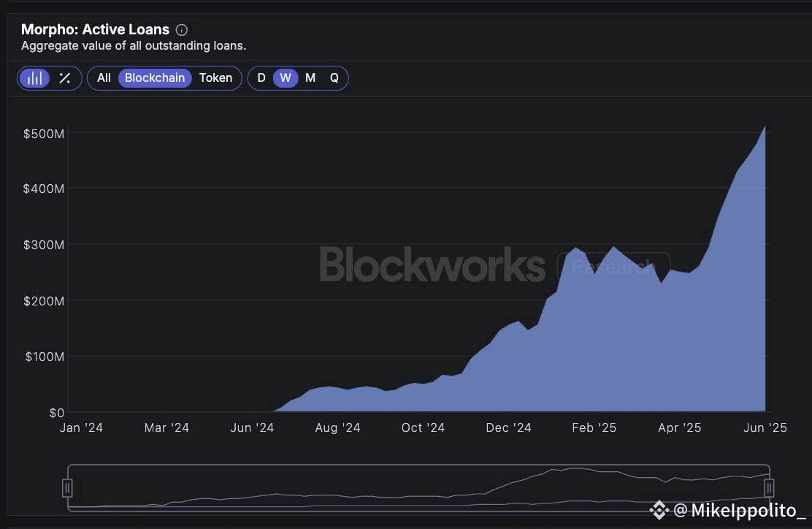Click the 'Aggregate value of all outstanding loans' subtitle

coord(134,46)
